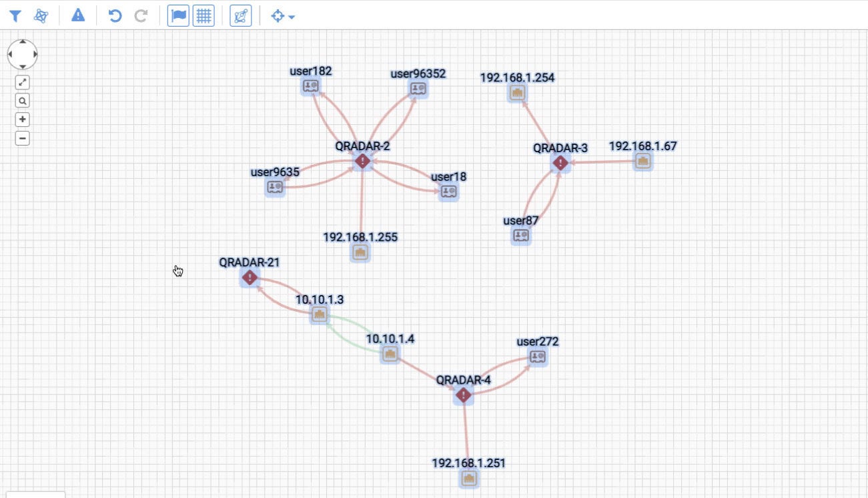This screenshot has height=498, width=868.
Task: Click the 10.10.1.4 label text
Action: (390, 339)
